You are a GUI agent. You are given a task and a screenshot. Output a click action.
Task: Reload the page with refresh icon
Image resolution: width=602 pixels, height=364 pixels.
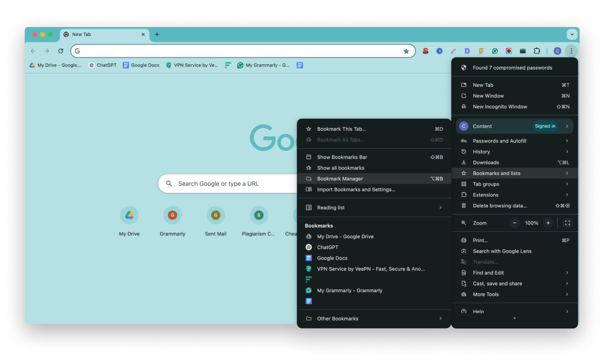click(x=61, y=51)
